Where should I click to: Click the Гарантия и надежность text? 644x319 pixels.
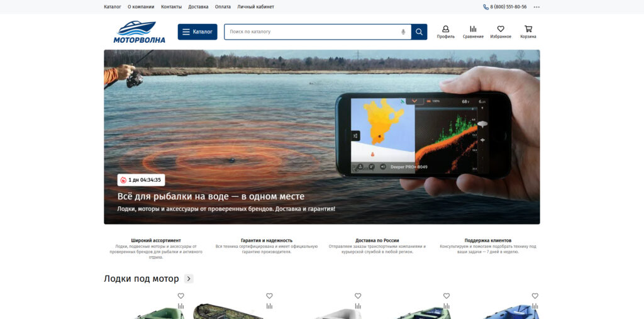click(267, 240)
